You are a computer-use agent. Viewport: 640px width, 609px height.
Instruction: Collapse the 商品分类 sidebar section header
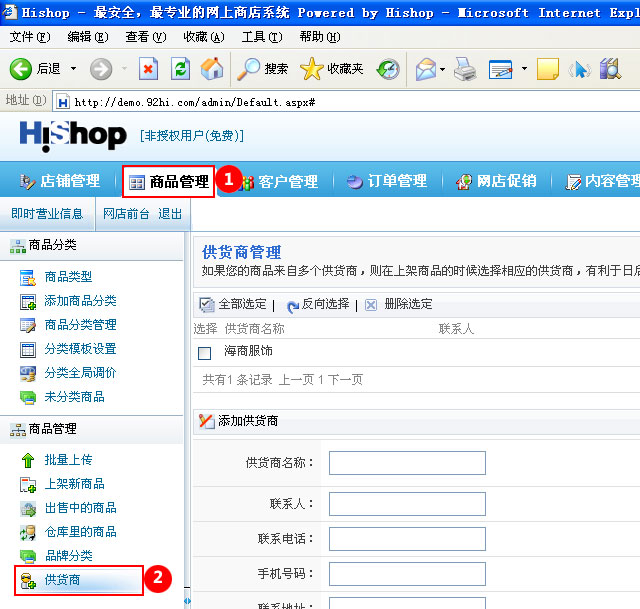(x=92, y=246)
